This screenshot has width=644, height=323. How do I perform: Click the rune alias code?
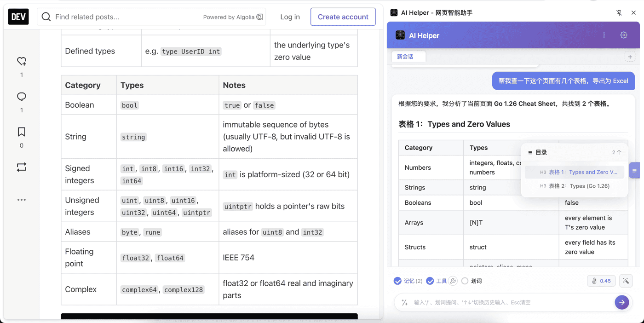(x=153, y=232)
